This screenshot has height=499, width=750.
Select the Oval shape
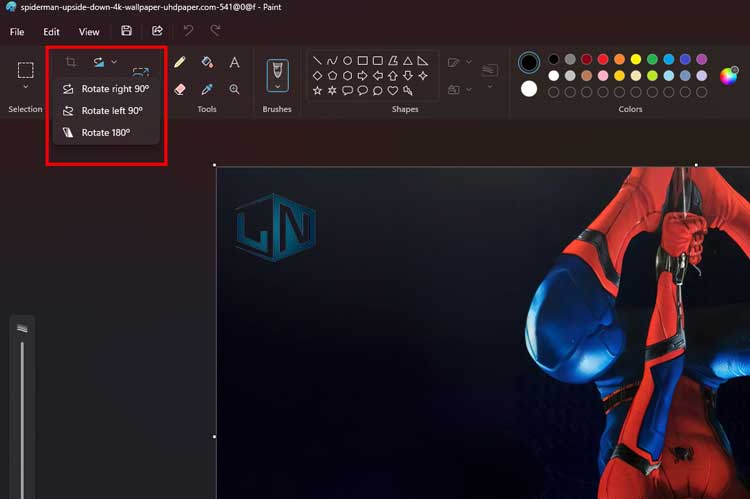pos(348,61)
